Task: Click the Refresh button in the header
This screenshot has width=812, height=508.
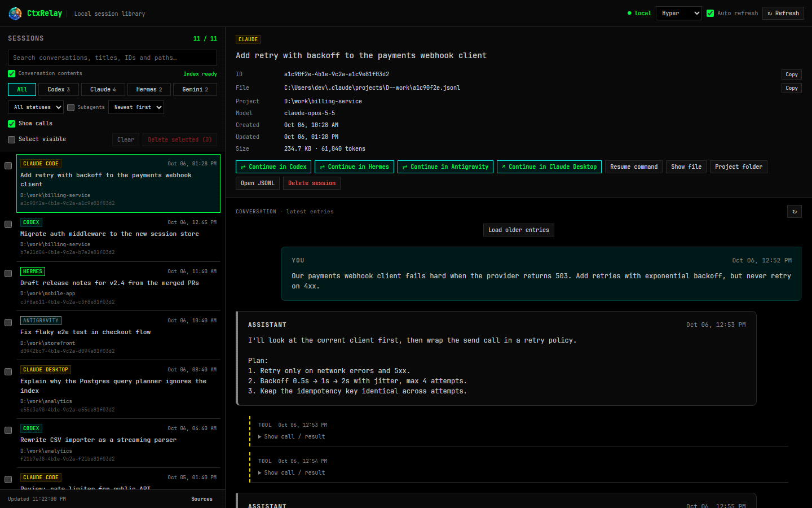Action: (x=783, y=13)
